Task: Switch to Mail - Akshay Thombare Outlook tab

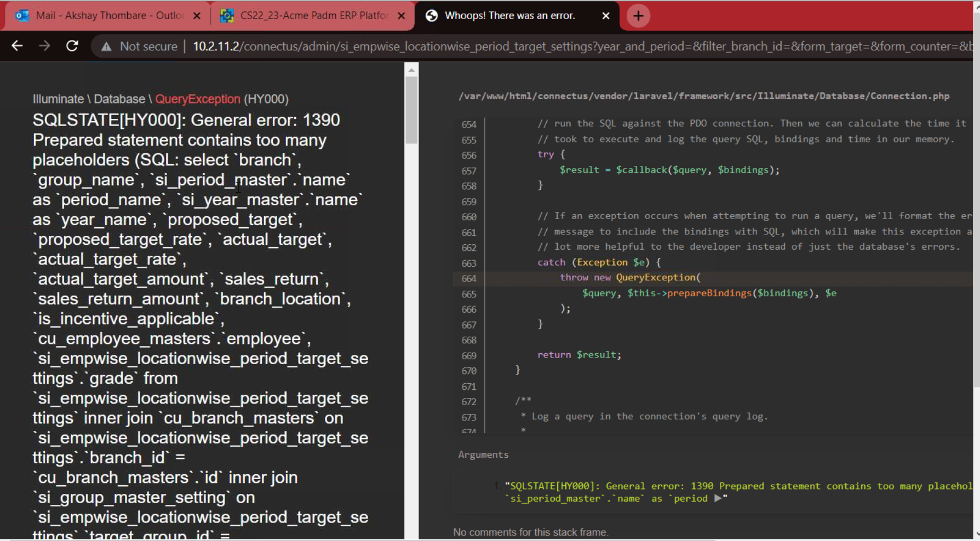Action: tap(110, 15)
